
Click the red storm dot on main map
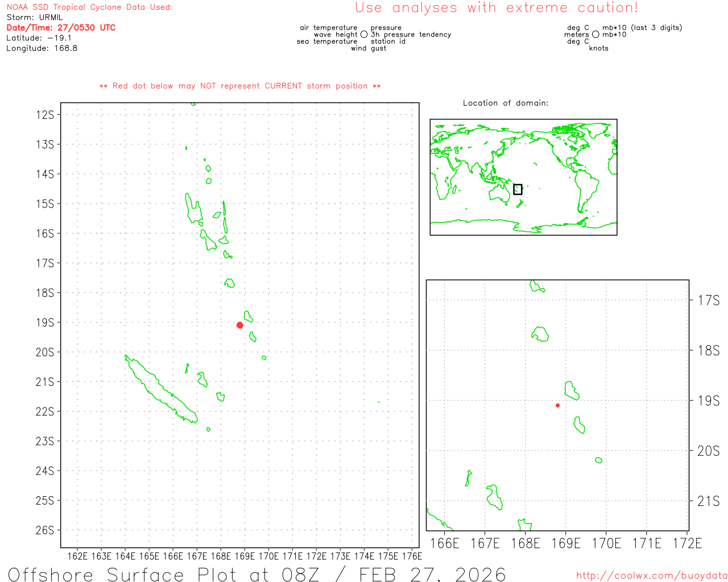(239, 325)
